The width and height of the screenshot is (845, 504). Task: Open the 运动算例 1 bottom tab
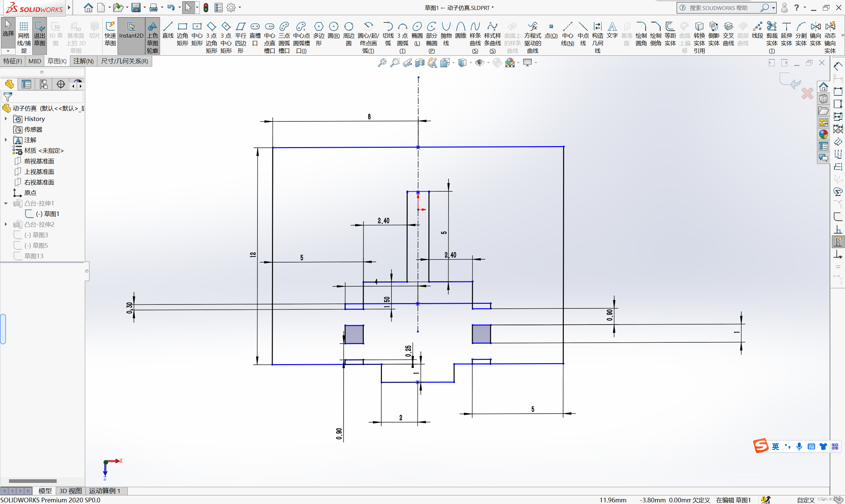coord(104,491)
